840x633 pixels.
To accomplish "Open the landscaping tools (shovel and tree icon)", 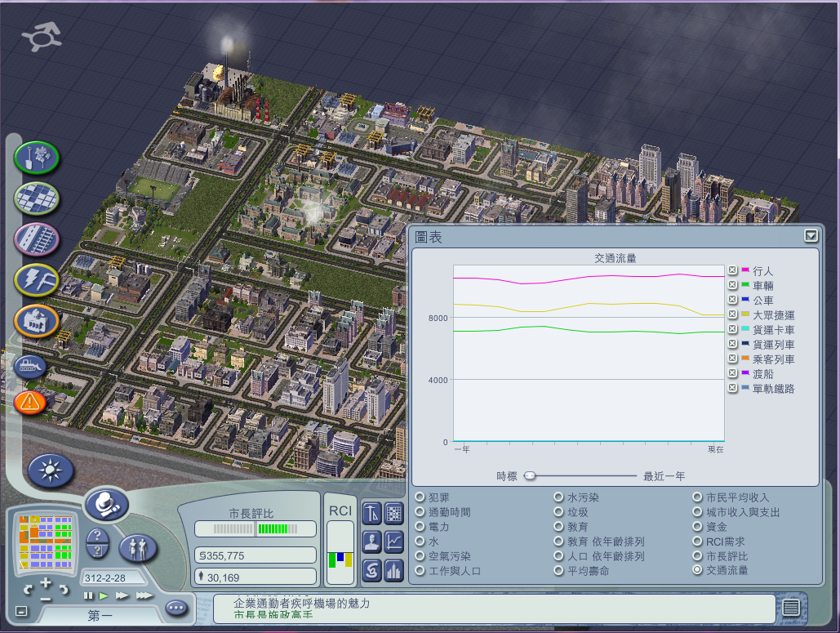I will (x=37, y=158).
